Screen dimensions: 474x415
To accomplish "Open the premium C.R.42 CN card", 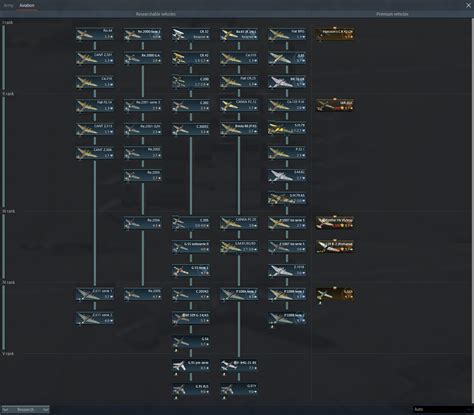I will click(x=335, y=34).
